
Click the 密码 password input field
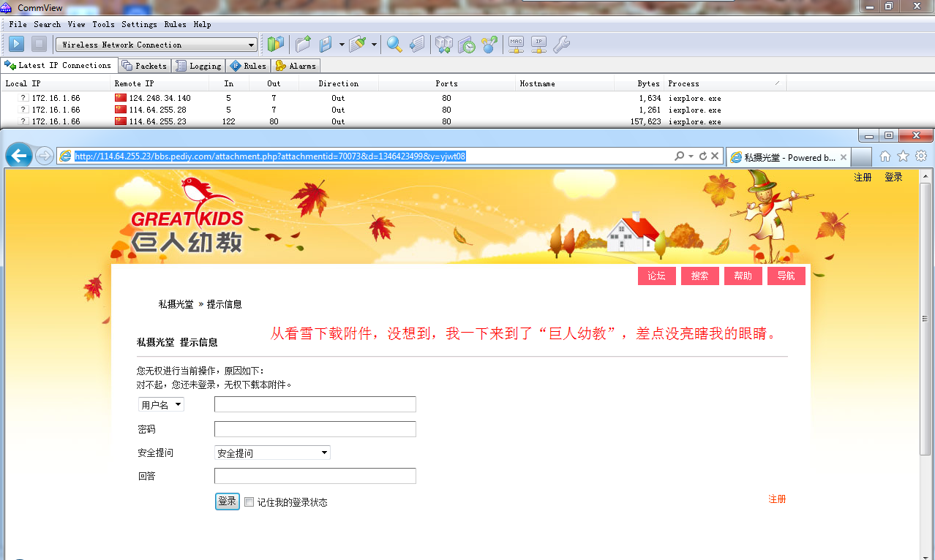click(315, 429)
